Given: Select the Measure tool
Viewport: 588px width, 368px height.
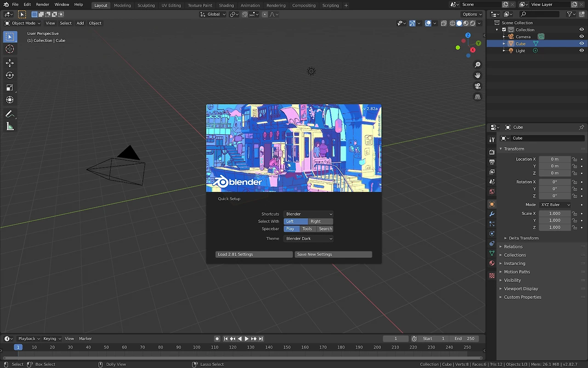Looking at the screenshot, I should click(x=10, y=127).
